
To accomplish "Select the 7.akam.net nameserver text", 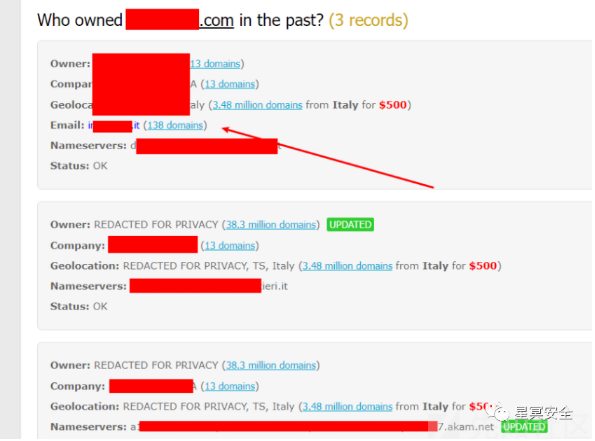I will pos(466,427).
